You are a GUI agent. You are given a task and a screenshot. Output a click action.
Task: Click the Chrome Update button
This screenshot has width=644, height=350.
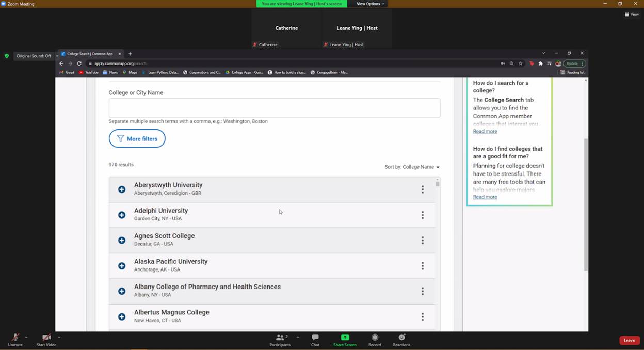coord(574,63)
